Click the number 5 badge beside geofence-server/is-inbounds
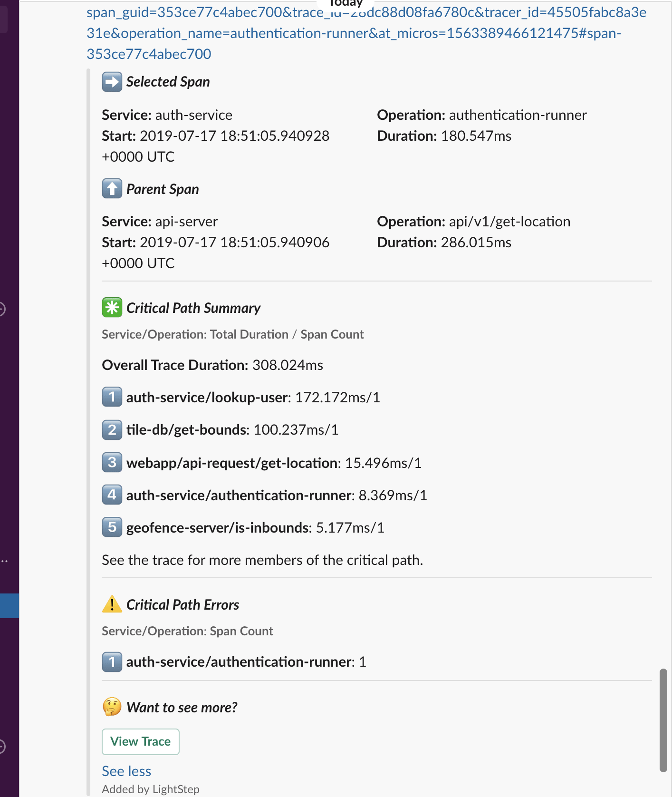Viewport: 672px width, 797px height. [112, 527]
